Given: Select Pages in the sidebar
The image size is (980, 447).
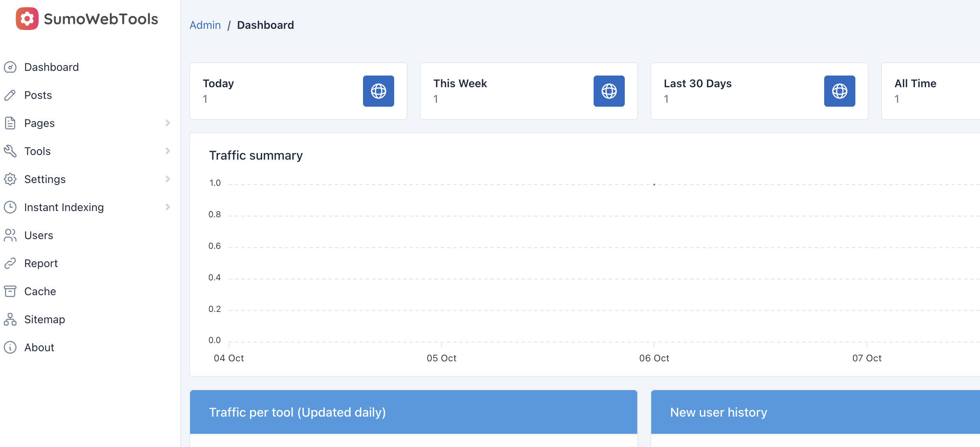Looking at the screenshot, I should 39,123.
